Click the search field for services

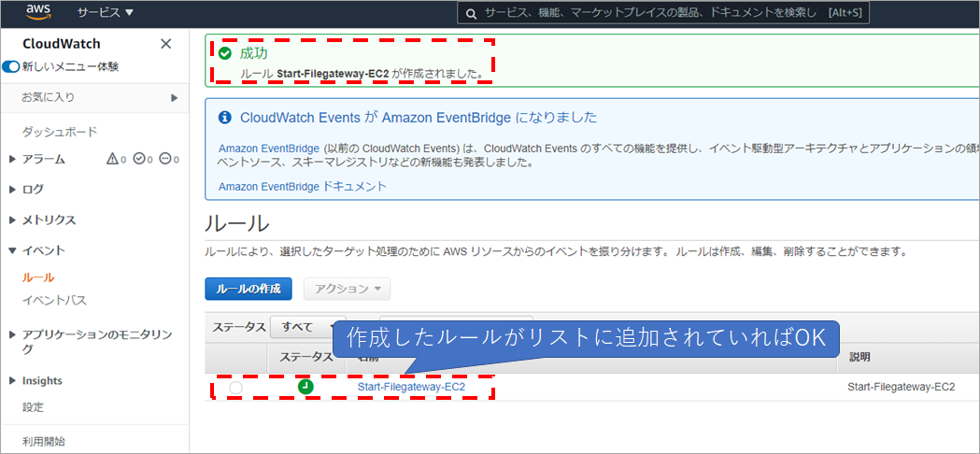[x=663, y=13]
